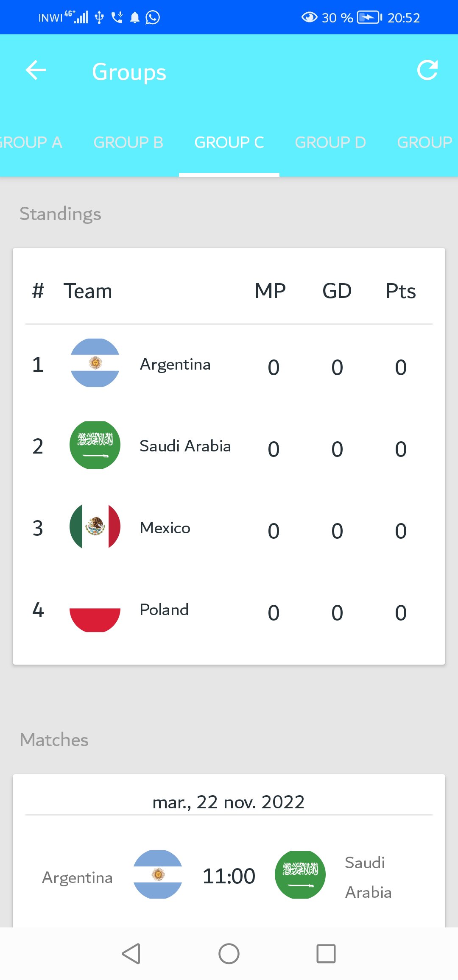Select the GROUP C tab

coord(229,142)
